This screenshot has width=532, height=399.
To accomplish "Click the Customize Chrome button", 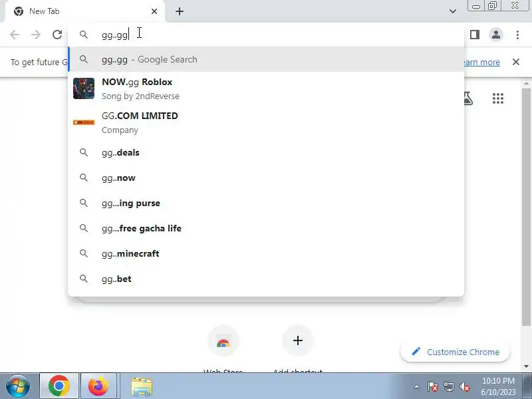I will (455, 352).
